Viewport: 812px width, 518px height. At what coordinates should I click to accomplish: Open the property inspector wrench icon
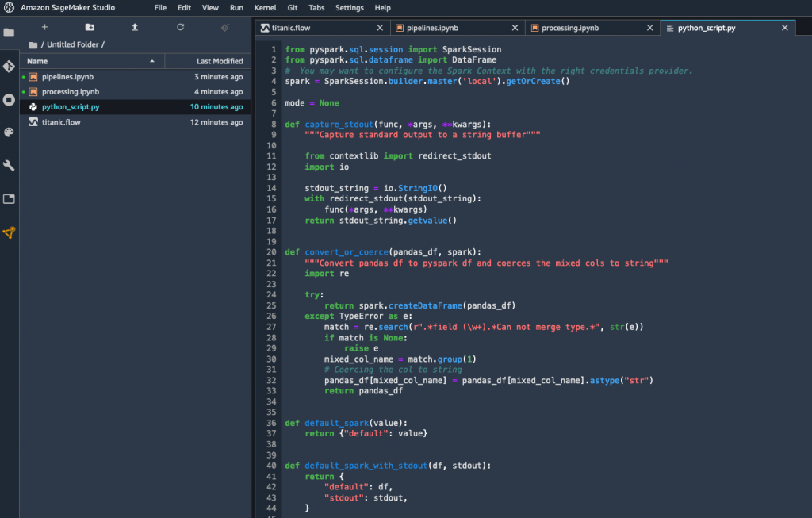(x=11, y=166)
